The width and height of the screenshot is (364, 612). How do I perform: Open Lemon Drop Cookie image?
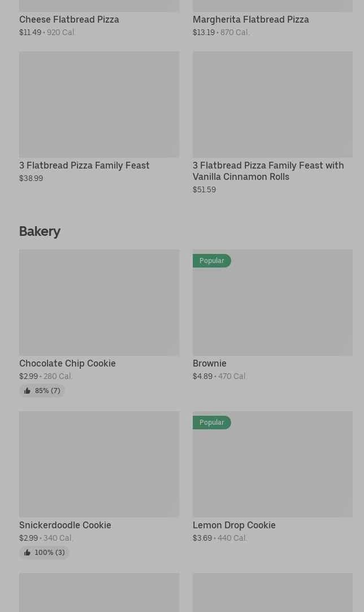pyautogui.click(x=272, y=464)
